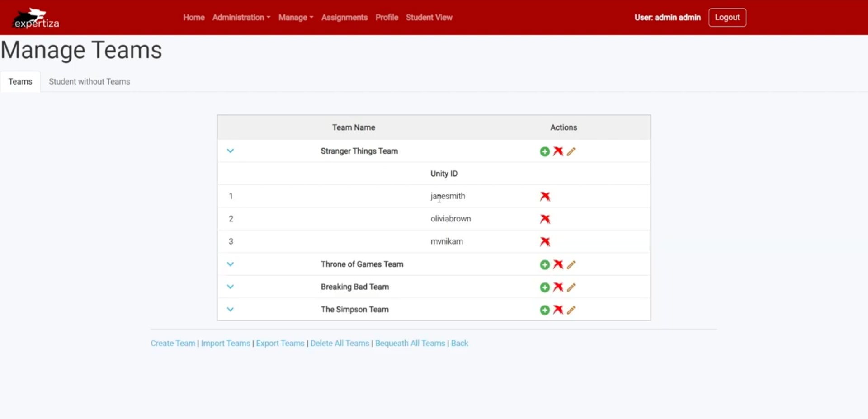The height and width of the screenshot is (419, 868).
Task: Click the Breaking Bad Team name
Action: [x=355, y=287]
